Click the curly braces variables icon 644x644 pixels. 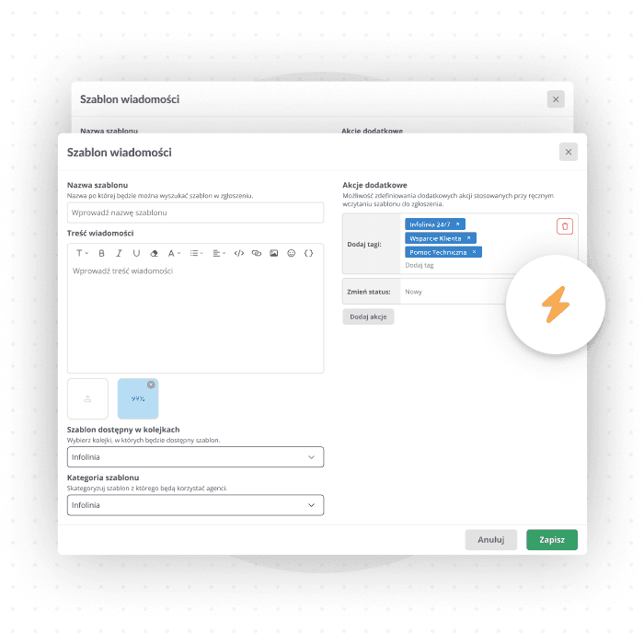point(309,253)
